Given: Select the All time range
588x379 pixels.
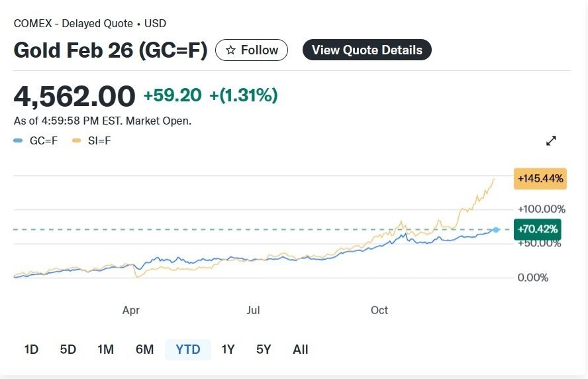Looking at the screenshot, I should [301, 349].
